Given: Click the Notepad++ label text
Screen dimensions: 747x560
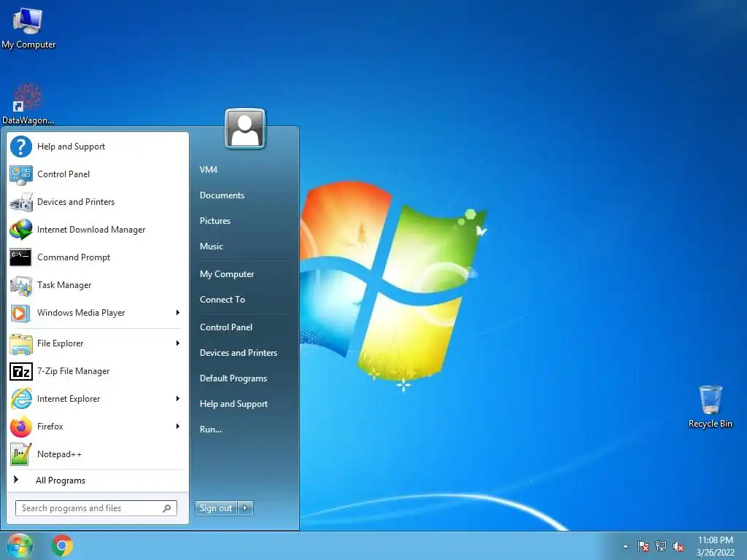Looking at the screenshot, I should (x=60, y=454).
